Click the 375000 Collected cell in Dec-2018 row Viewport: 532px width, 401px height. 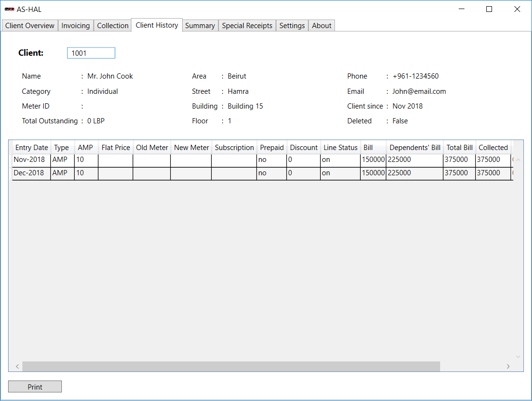pos(493,173)
